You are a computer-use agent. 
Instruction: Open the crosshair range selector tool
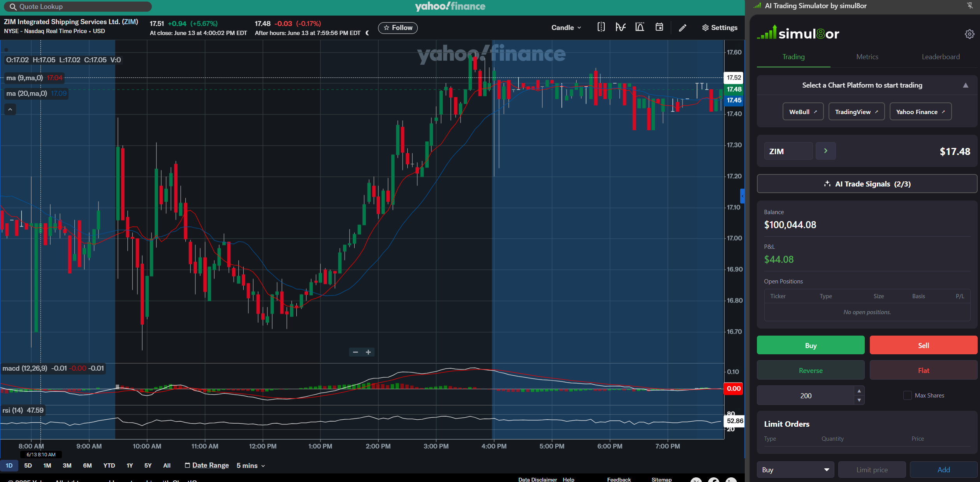click(601, 27)
